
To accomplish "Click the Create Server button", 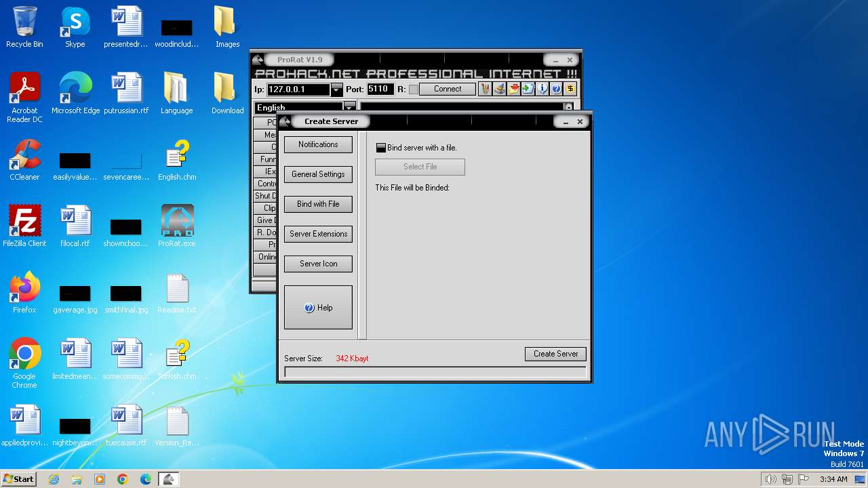I will [x=555, y=354].
